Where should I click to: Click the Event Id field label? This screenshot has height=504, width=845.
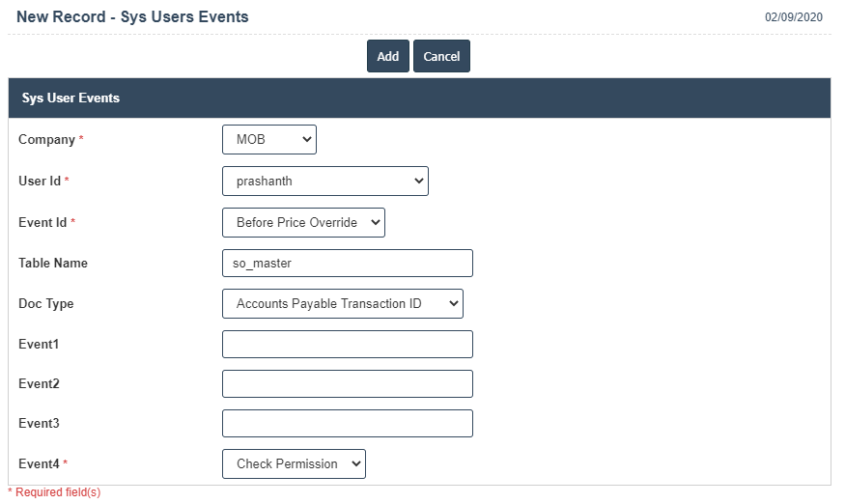(42, 223)
